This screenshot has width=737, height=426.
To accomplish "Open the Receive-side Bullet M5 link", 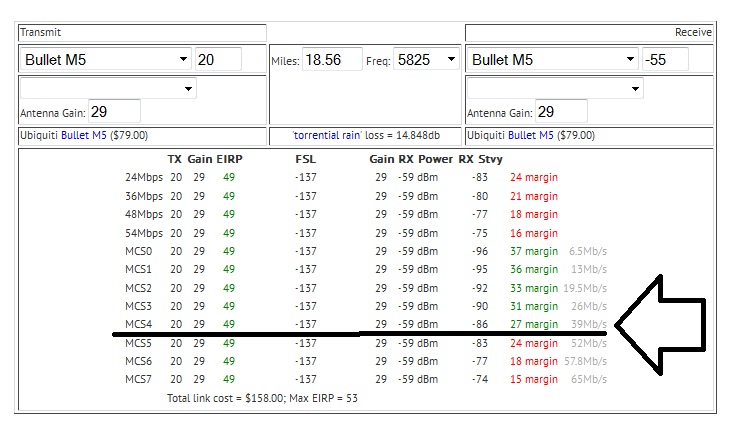I will 531,135.
